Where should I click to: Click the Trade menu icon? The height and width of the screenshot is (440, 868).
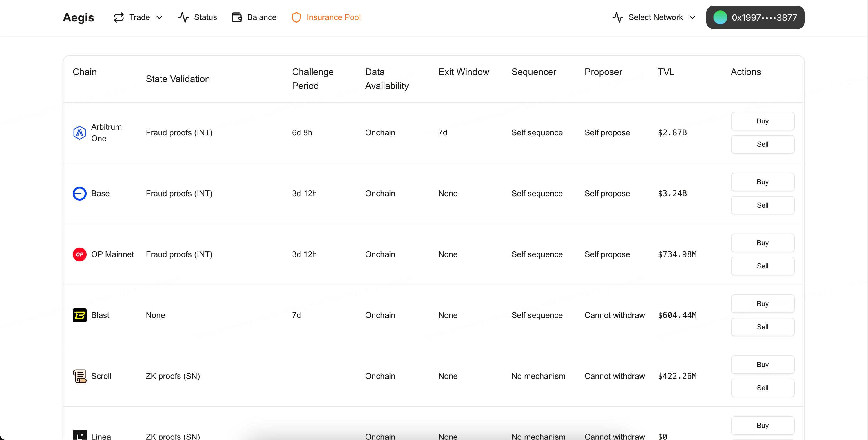point(118,17)
